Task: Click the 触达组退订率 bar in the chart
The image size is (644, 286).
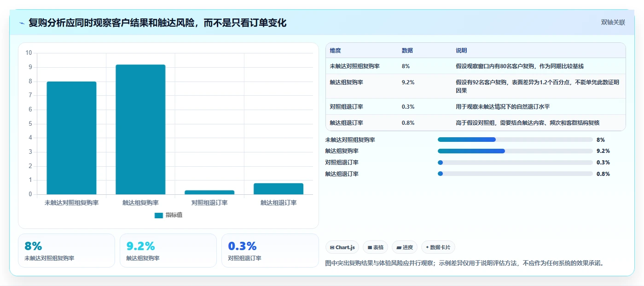Action: [x=278, y=189]
